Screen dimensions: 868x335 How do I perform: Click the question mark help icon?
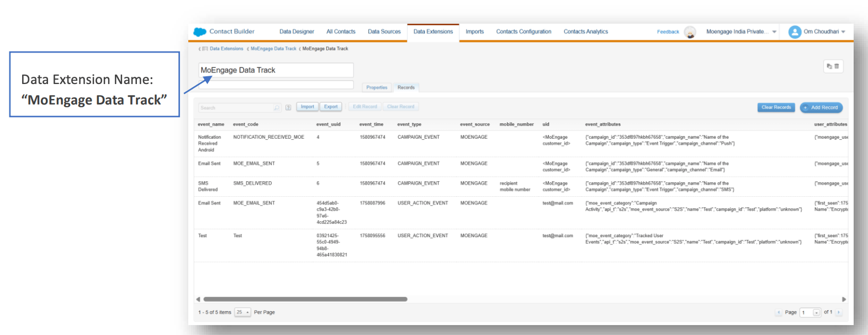pyautogui.click(x=288, y=108)
